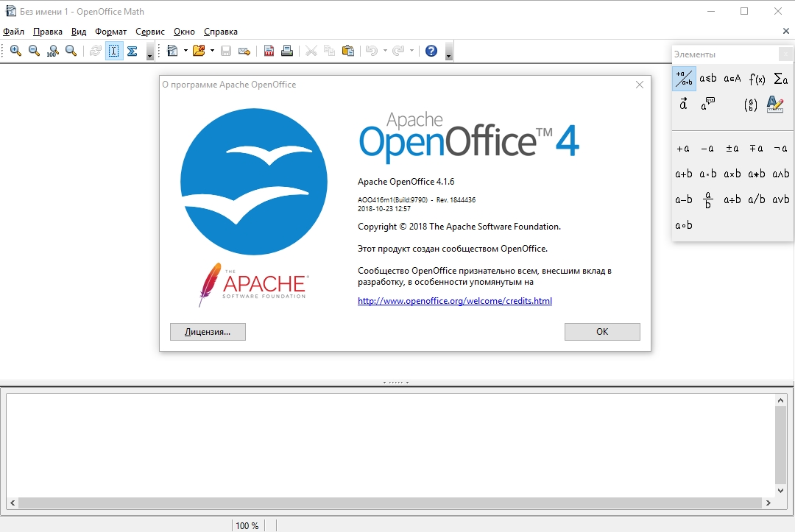Open the zoom tools toolbar overflow arrow
795x532 pixels.
(x=150, y=52)
